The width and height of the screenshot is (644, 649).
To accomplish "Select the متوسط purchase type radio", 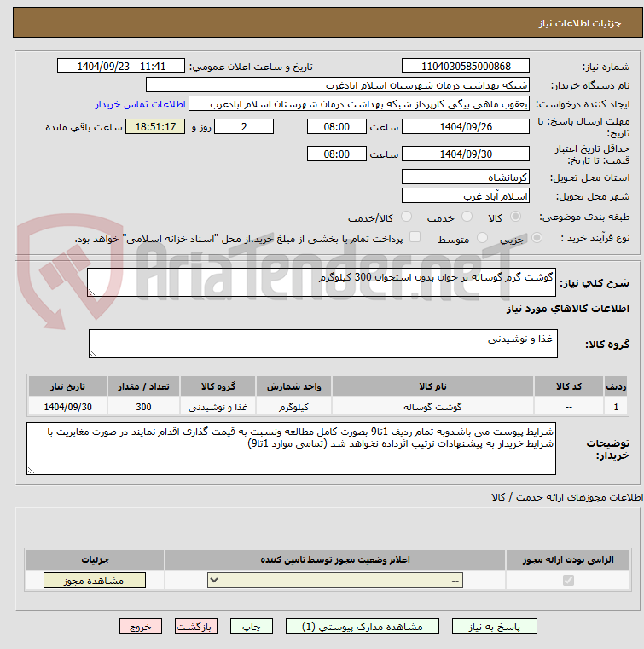I will 482,238.
